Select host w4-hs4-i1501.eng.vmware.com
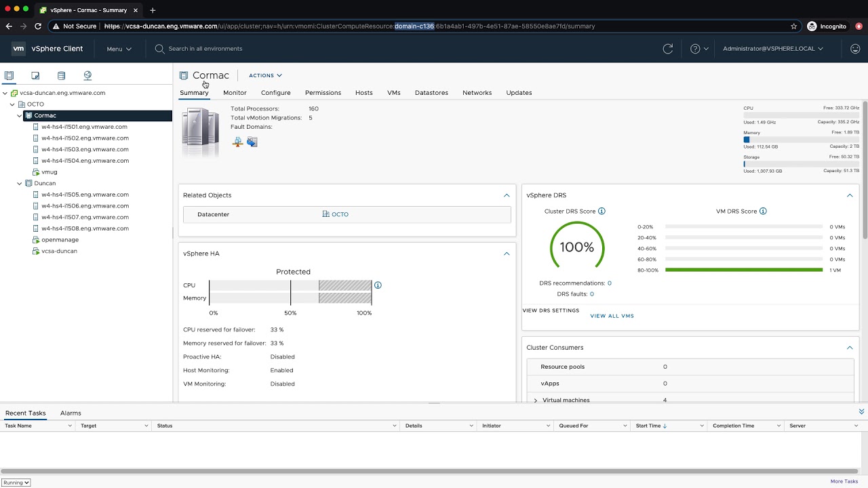Viewport: 868px width, 488px height. (x=84, y=127)
